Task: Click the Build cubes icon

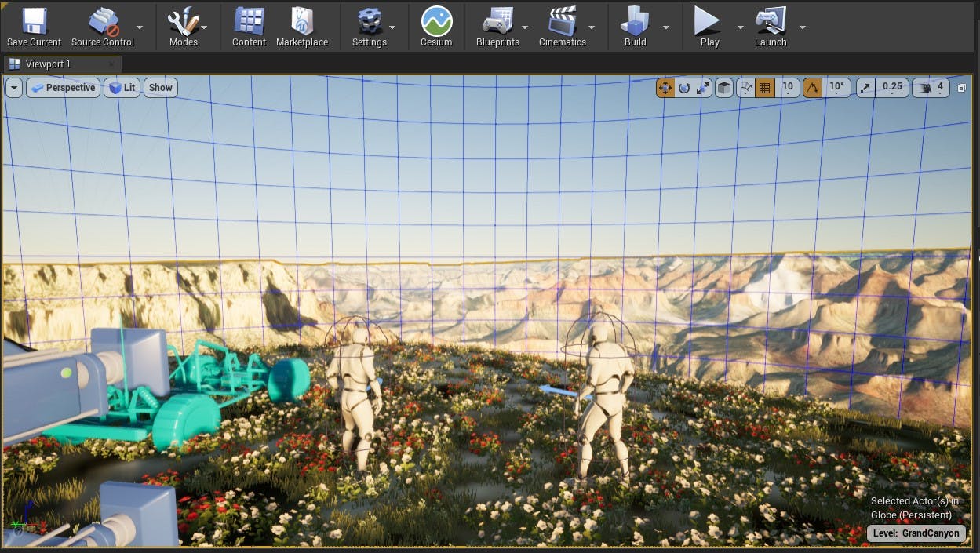Action: pos(635,21)
